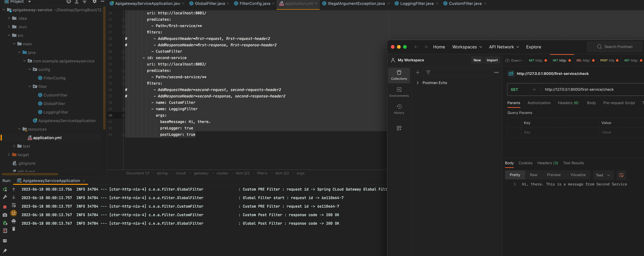644x256 pixels.
Task: Go forward with Postman's right arrow
Action: (x=426, y=47)
